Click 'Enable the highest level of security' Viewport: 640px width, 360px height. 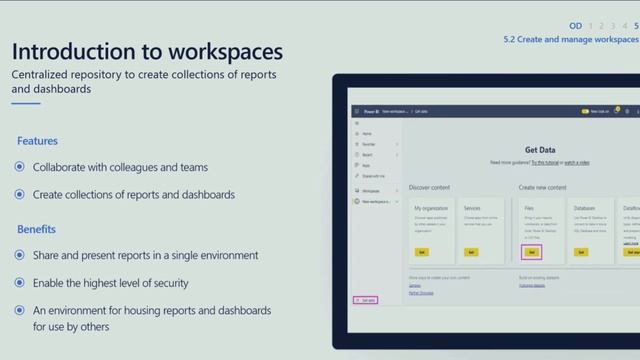click(111, 282)
